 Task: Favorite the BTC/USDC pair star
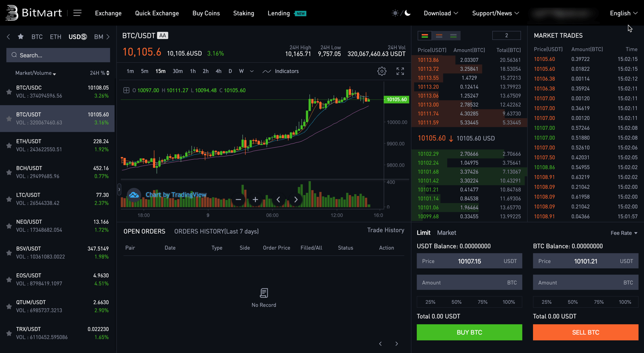point(9,92)
